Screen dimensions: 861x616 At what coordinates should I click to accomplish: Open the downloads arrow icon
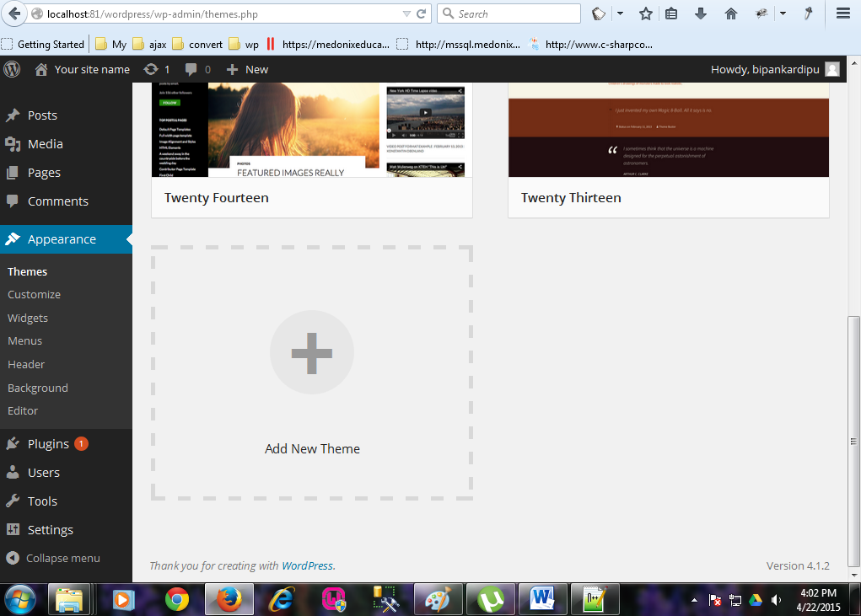click(701, 13)
